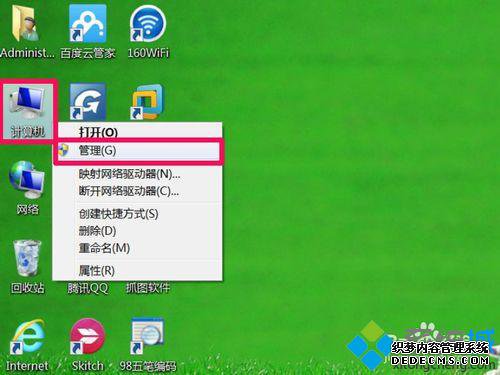Choose 管理(G) in the context menu
500x375 pixels.
(x=138, y=151)
